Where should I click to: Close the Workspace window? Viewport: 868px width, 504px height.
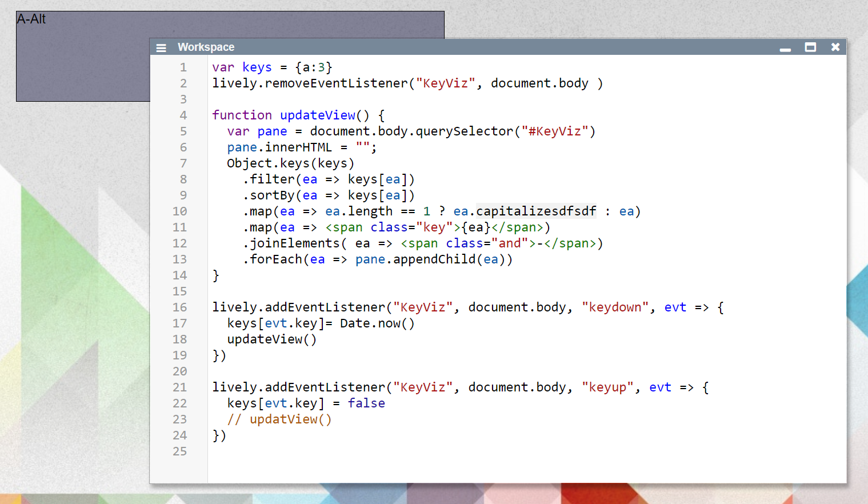(x=835, y=47)
